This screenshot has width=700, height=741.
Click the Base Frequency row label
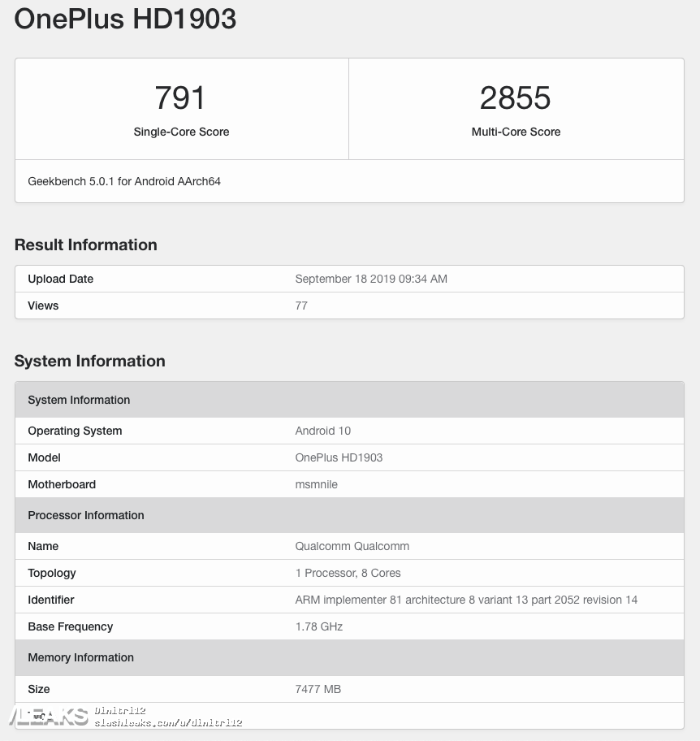[71, 626]
